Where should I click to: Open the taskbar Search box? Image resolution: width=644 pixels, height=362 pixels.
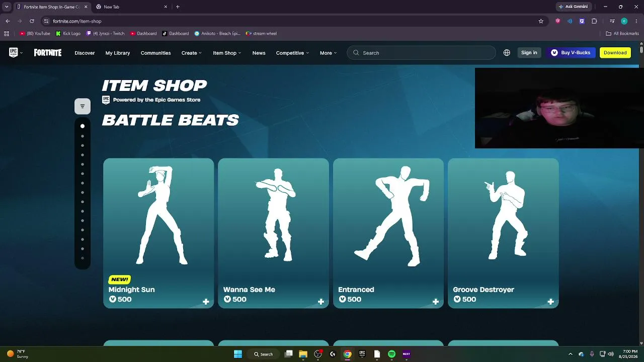(263, 354)
